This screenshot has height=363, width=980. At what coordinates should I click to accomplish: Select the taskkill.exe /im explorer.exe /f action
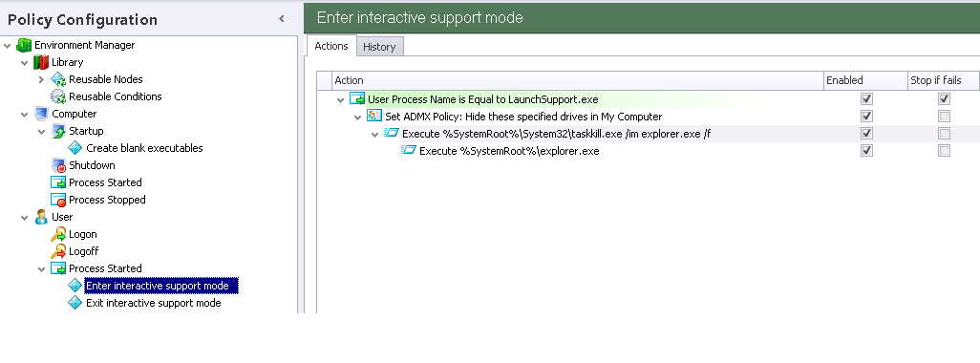pos(556,133)
